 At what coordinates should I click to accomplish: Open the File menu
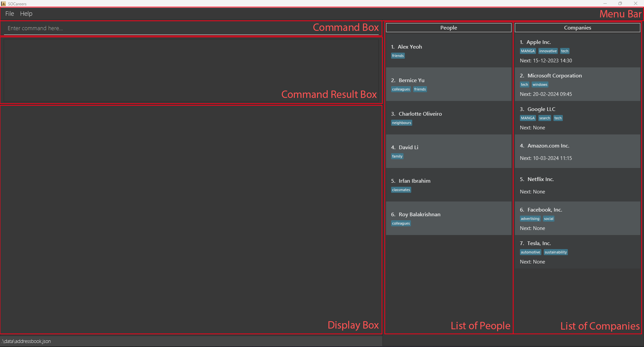point(9,14)
